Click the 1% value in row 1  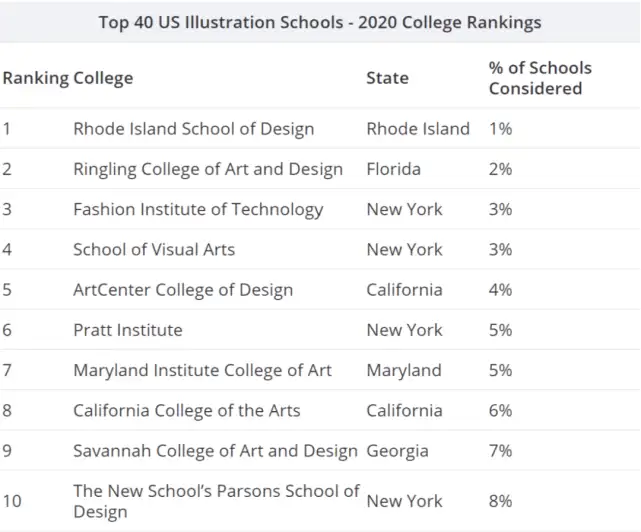(500, 129)
